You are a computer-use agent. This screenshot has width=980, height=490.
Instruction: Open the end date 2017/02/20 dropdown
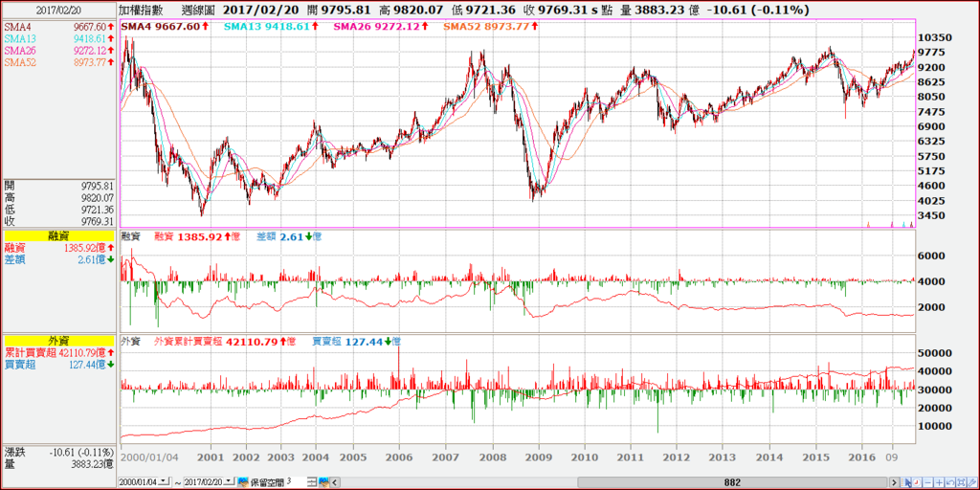tap(230, 481)
